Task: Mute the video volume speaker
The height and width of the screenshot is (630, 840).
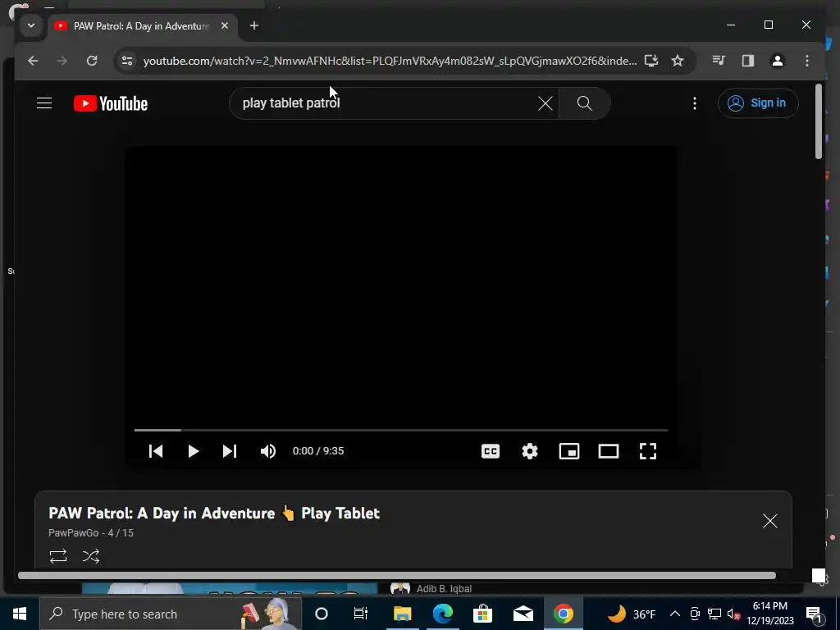Action: click(x=268, y=451)
